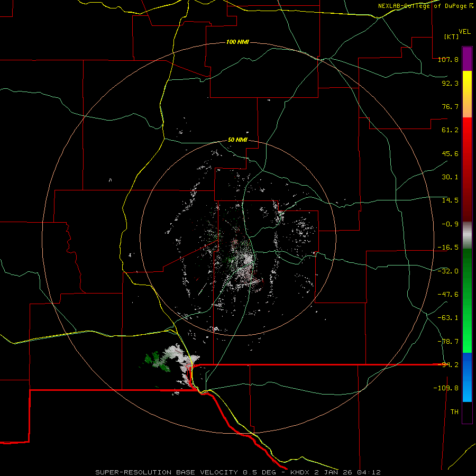Click the 107.8 velocity scale value
Viewport: 476px width, 476px height.
pyautogui.click(x=448, y=59)
